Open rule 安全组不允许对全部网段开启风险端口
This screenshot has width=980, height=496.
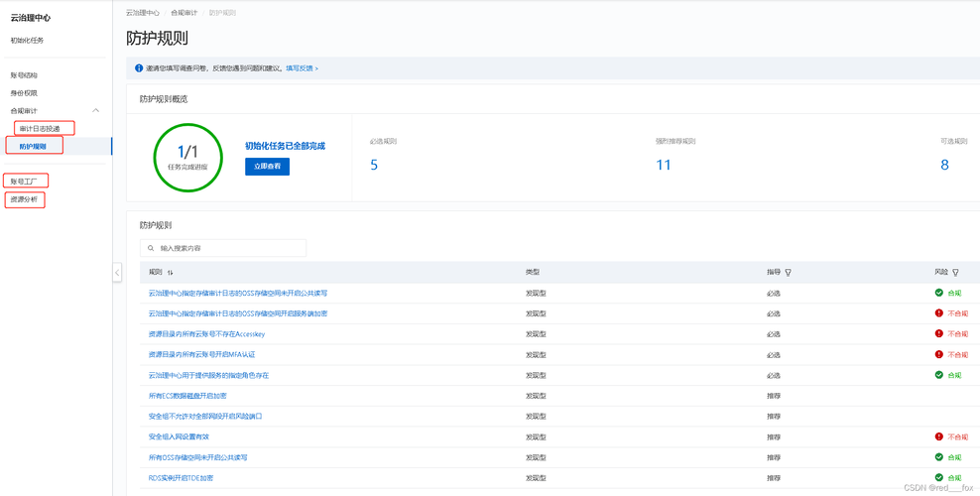click(x=205, y=416)
